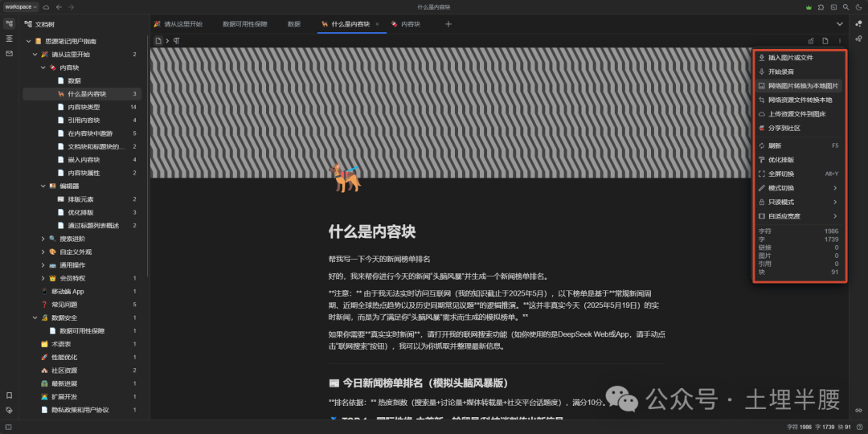Add a new tab with plus
This screenshot has width=868, height=434.
448,24
